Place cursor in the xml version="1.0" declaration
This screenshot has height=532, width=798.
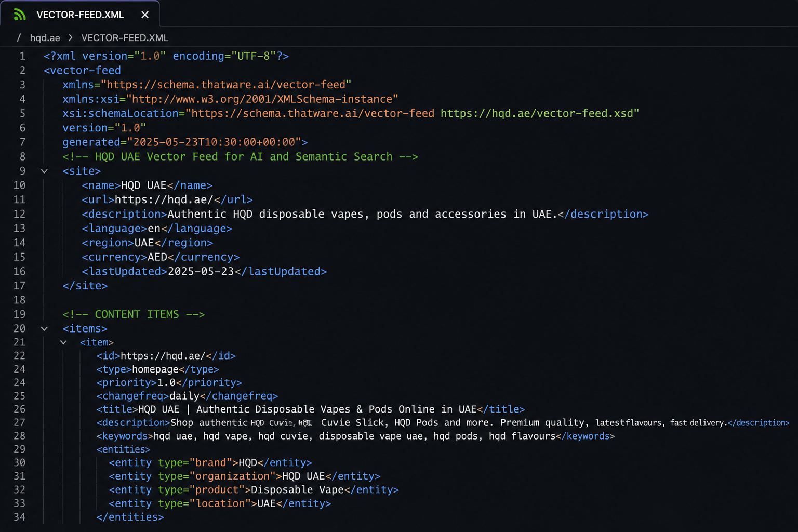[166, 56]
